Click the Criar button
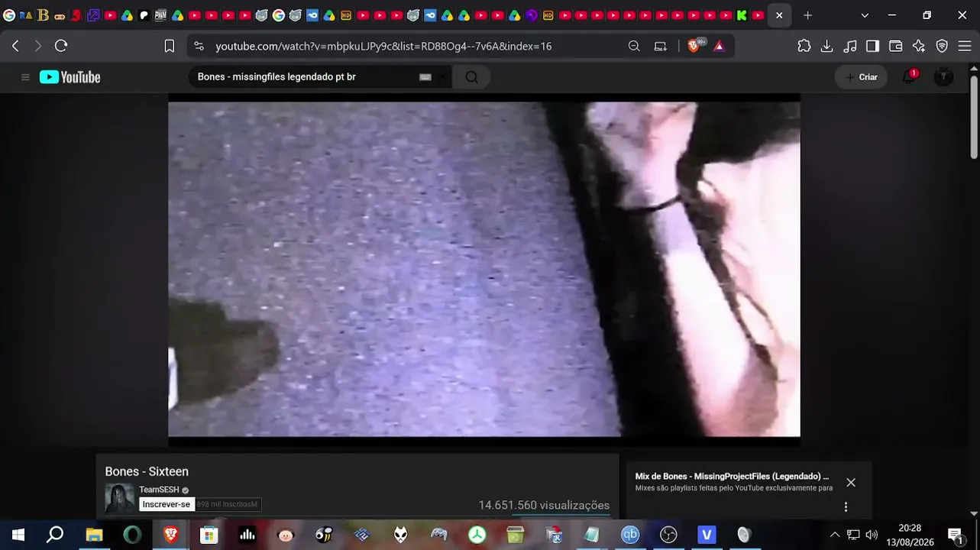The width and height of the screenshot is (980, 550). (x=862, y=77)
